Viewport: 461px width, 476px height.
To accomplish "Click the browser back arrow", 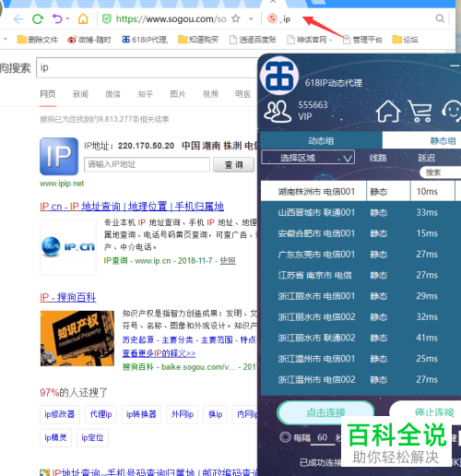I will pyautogui.click(x=18, y=19).
